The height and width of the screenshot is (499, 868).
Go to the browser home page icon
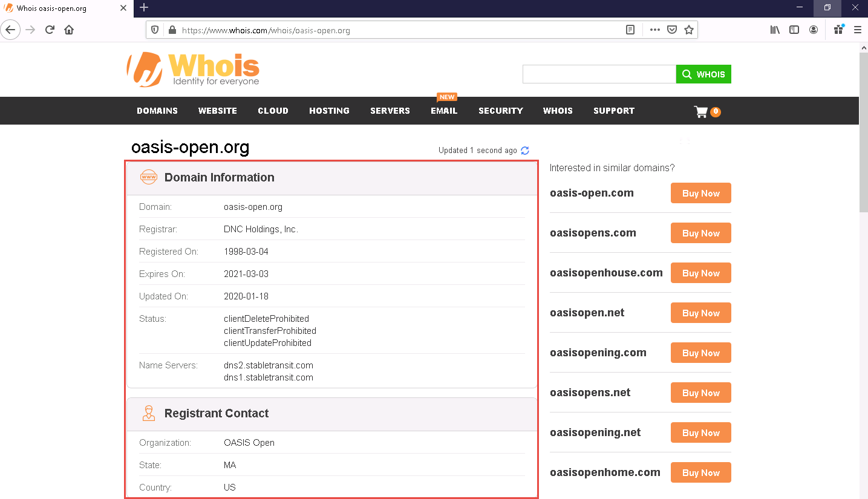point(69,30)
